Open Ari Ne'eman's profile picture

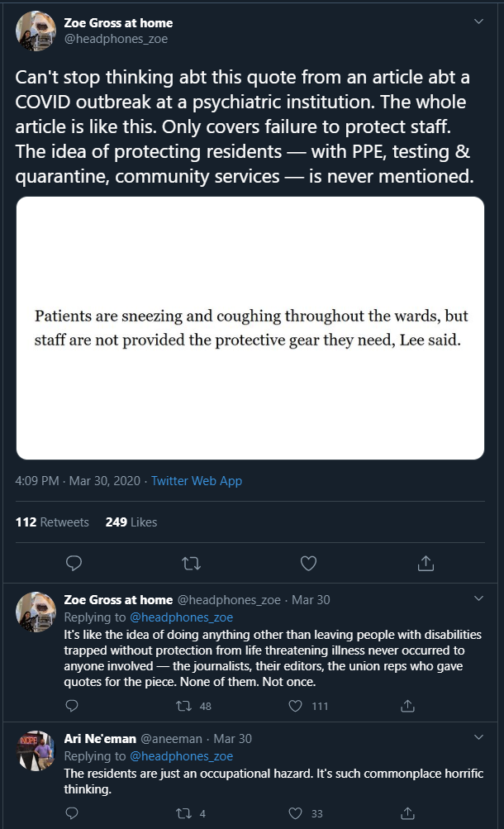[36, 751]
